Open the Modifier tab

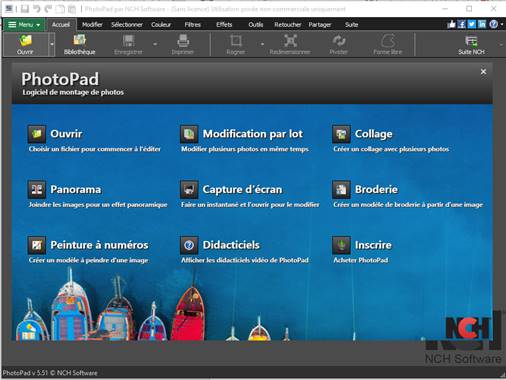tap(92, 25)
